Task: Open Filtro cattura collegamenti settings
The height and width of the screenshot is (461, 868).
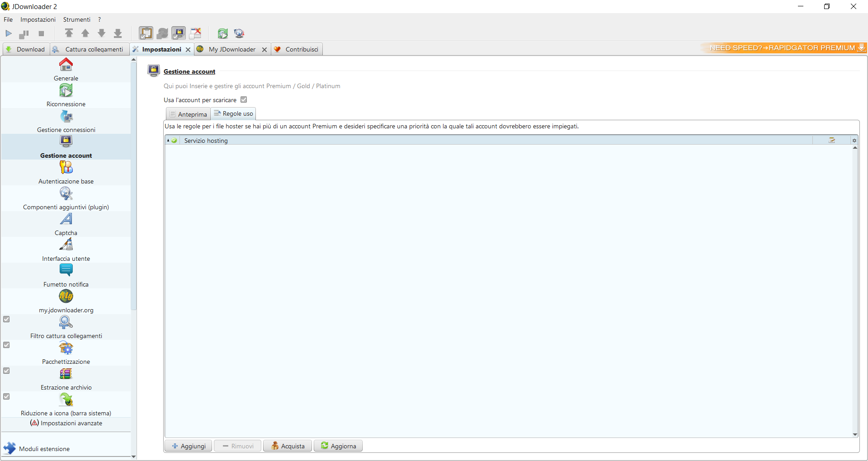Action: pyautogui.click(x=66, y=327)
